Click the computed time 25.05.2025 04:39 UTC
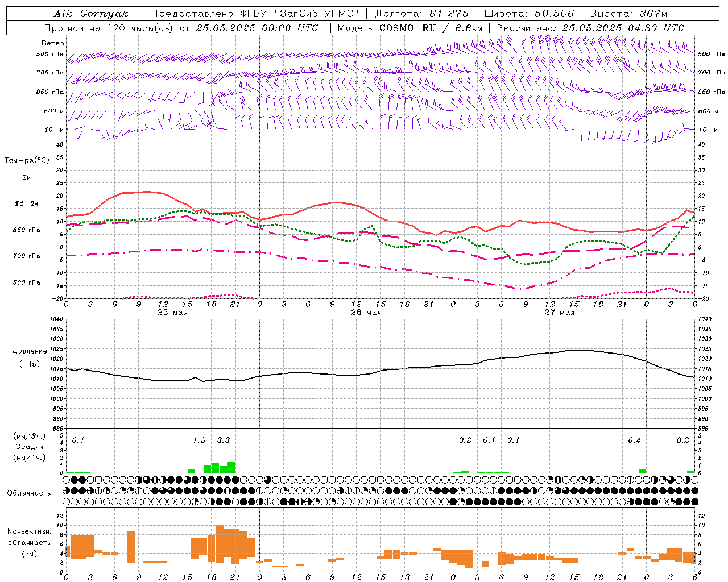The width and height of the screenshot is (728, 582). point(623,28)
